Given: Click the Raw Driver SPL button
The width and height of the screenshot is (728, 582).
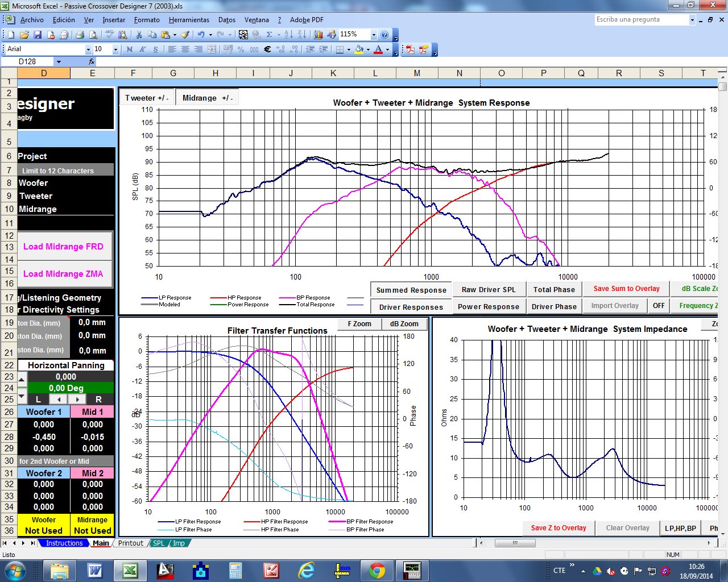Looking at the screenshot, I should click(x=489, y=290).
